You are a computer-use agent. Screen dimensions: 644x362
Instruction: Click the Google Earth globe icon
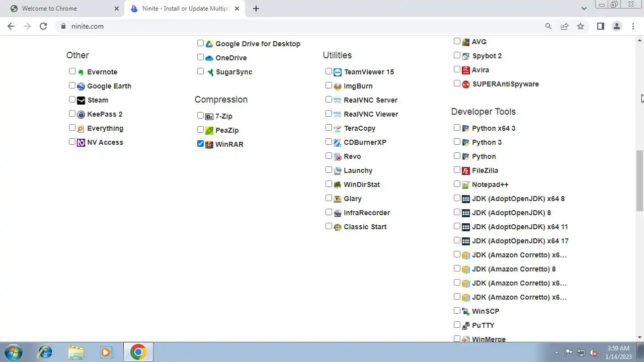point(81,86)
